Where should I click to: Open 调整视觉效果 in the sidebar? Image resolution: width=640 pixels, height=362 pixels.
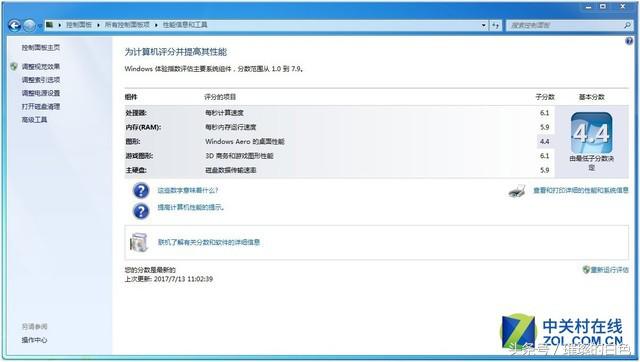[41, 67]
